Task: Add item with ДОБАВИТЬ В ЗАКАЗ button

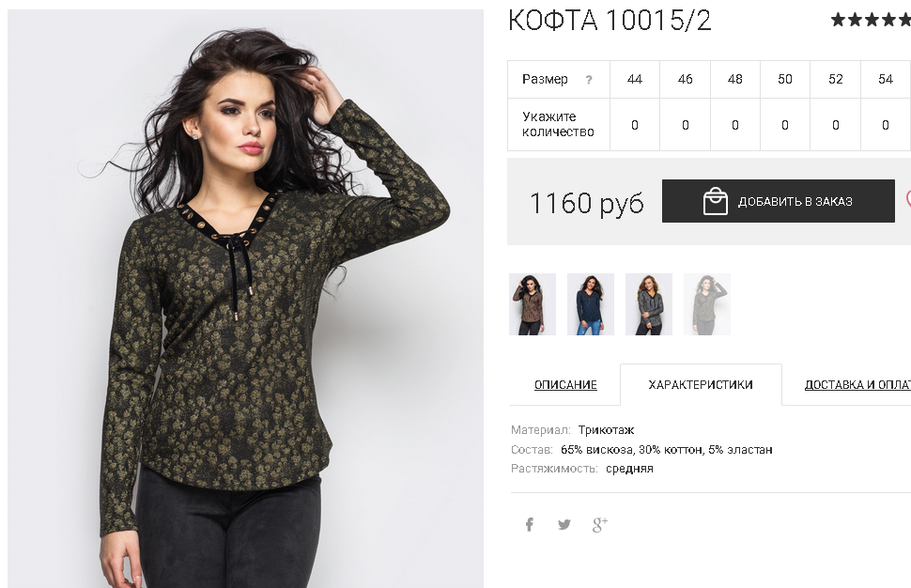Action: click(778, 201)
